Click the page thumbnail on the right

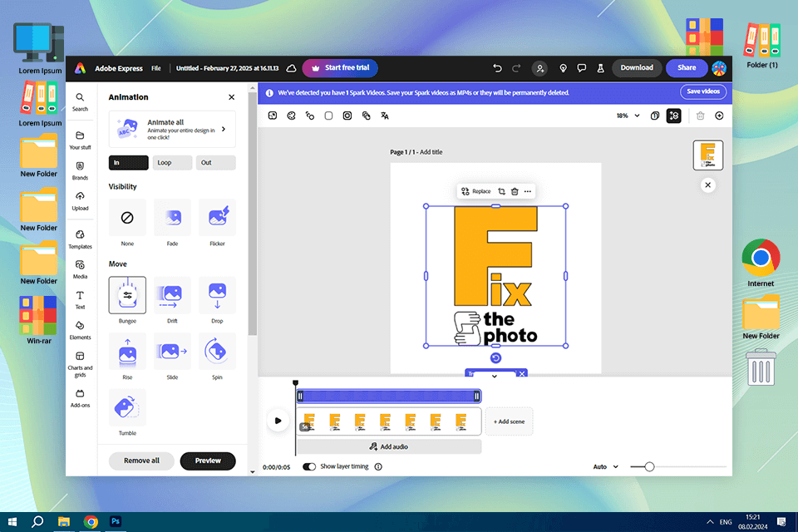tap(707, 155)
